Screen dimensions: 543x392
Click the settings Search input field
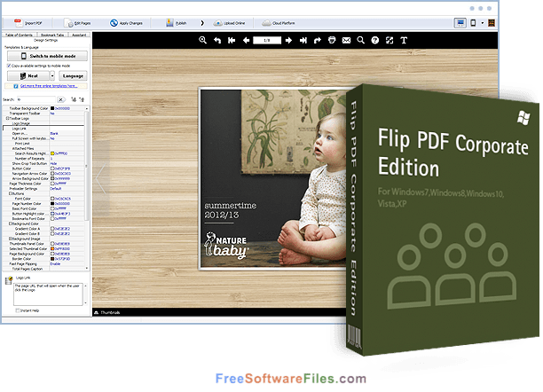coord(35,99)
